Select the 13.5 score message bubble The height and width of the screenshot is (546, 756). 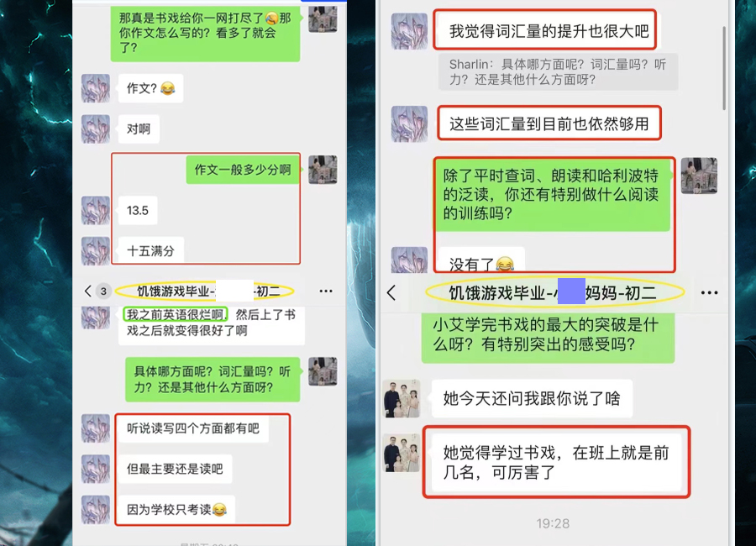tap(138, 210)
